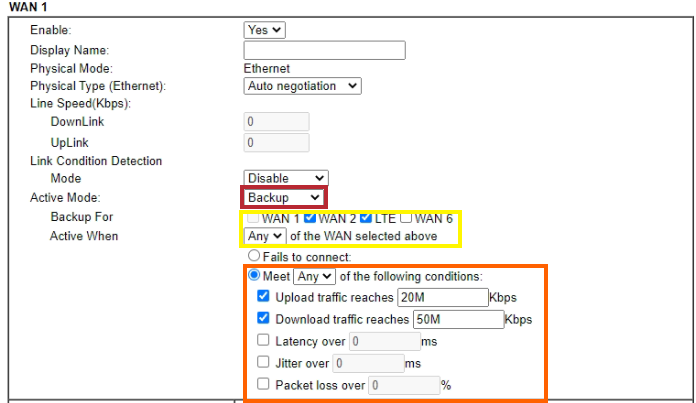Open Active When Any dropdown
Image resolution: width=696 pixels, height=403 pixels.
(x=265, y=236)
